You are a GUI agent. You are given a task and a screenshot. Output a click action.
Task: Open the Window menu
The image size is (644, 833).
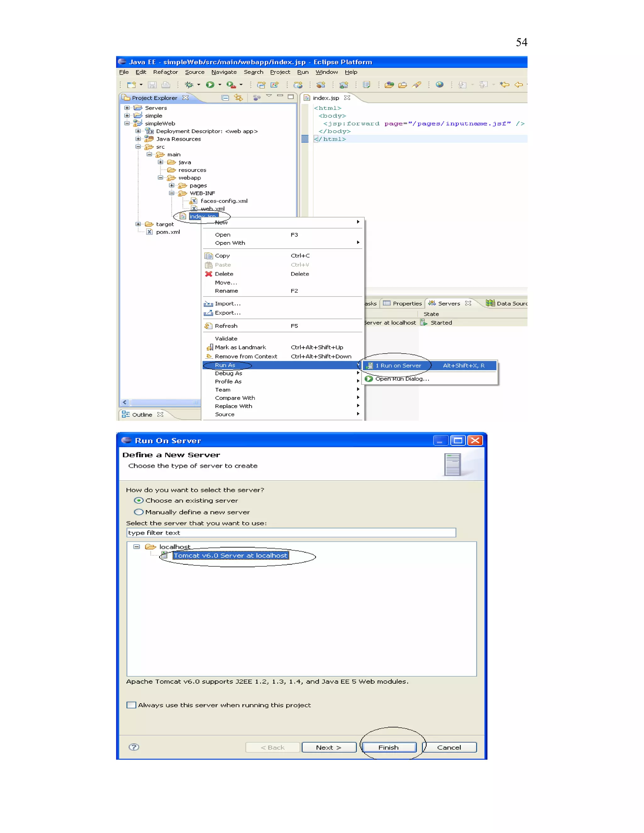(327, 72)
